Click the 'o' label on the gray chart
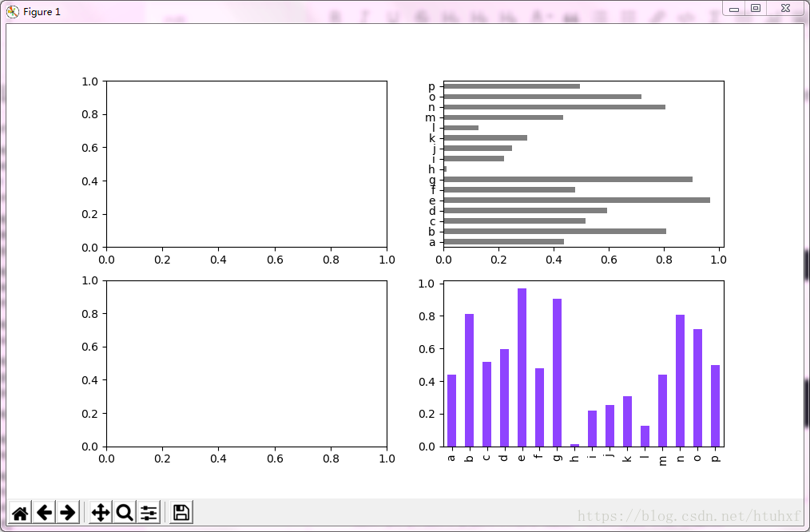The width and height of the screenshot is (810, 532). tap(432, 97)
